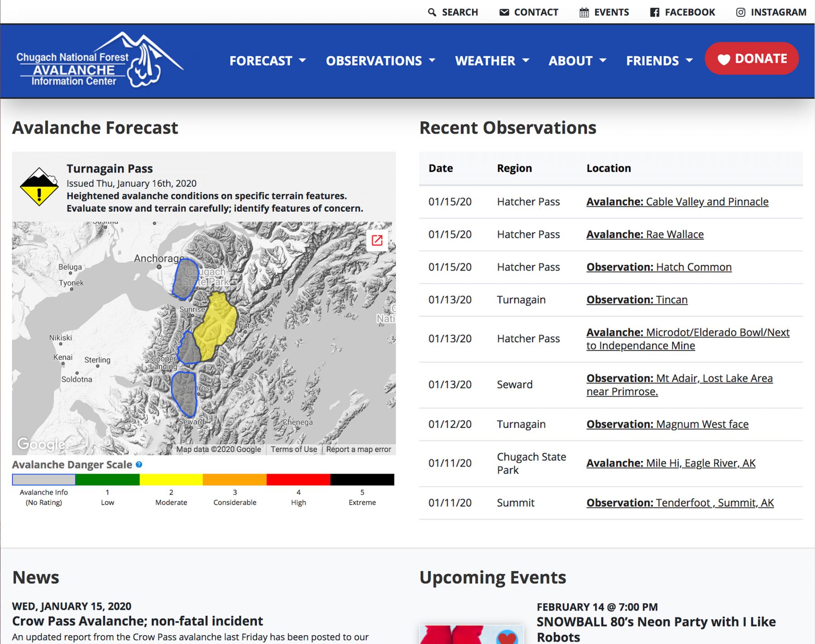Click the INSTAGRAM link text

(x=778, y=12)
